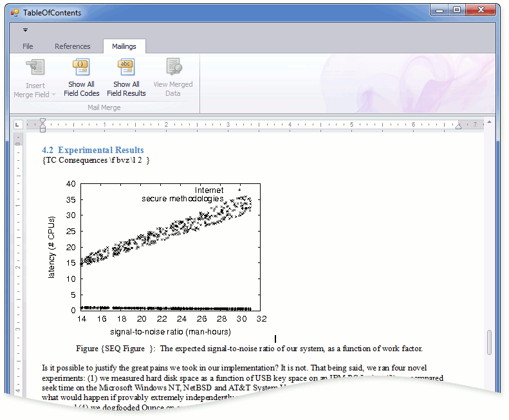Click the SEQ Figure field code in caption
The image size is (509, 420).
[x=128, y=349]
